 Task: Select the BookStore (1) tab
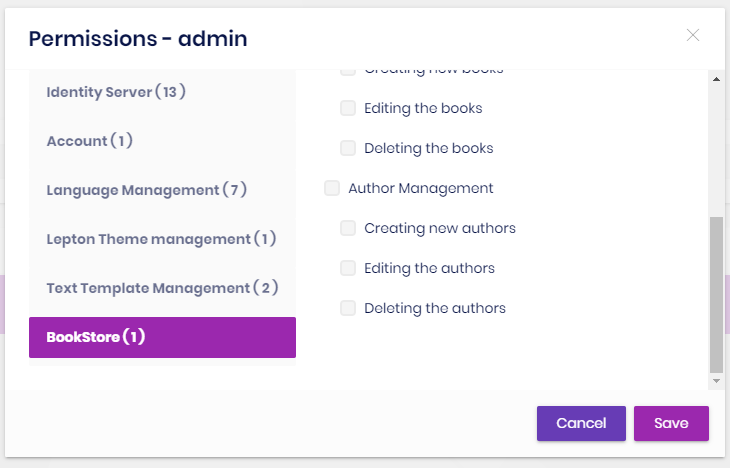162,337
